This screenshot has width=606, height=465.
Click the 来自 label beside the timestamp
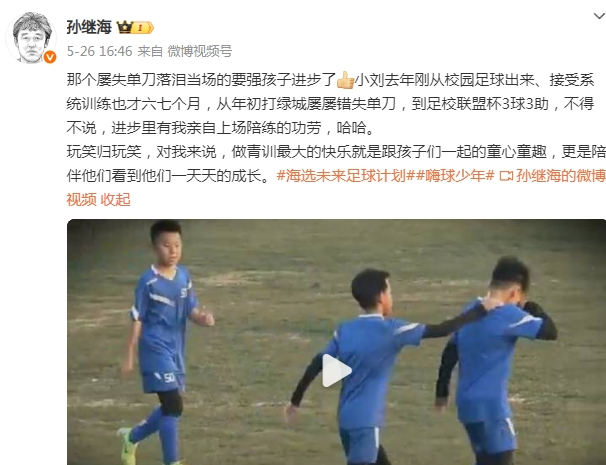coord(150,51)
